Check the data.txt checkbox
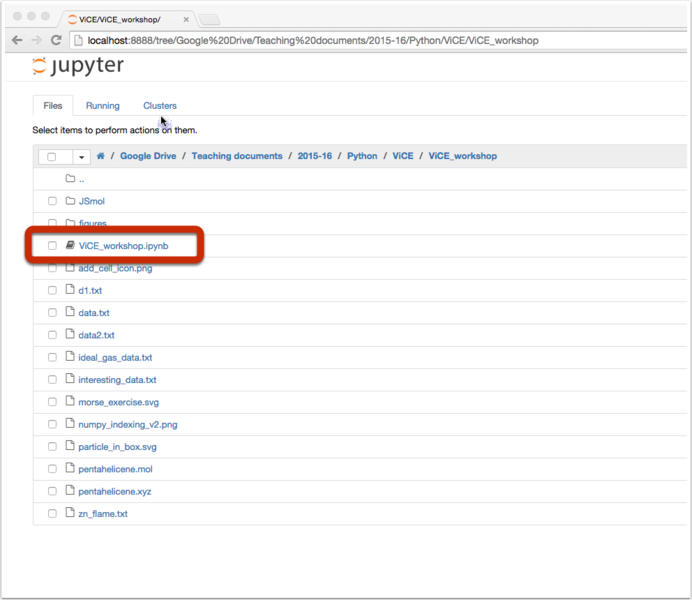 (52, 313)
